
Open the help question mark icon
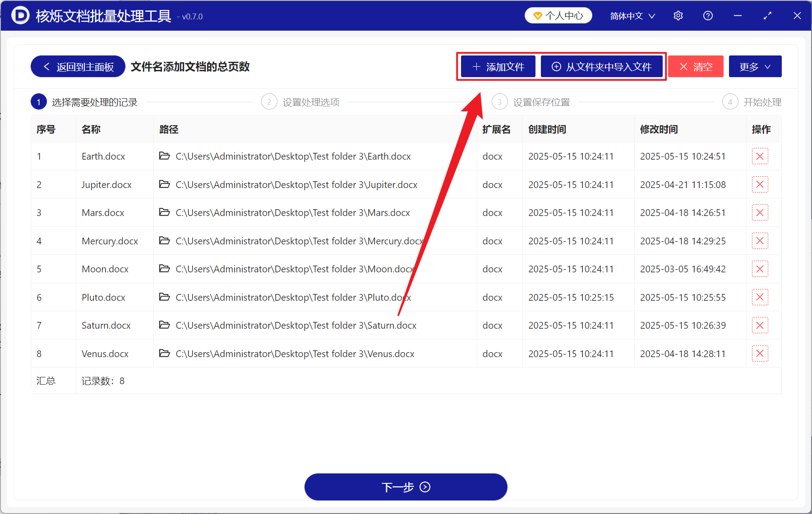(708, 16)
